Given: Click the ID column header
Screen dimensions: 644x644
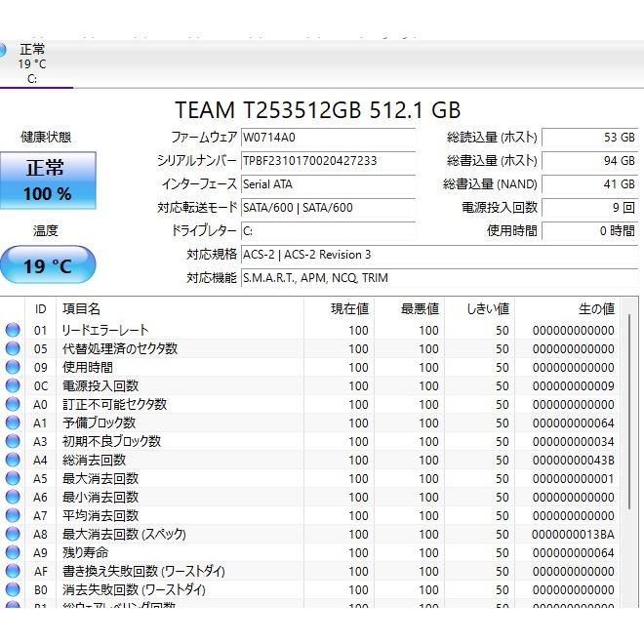Looking at the screenshot, I should pyautogui.click(x=40, y=309).
